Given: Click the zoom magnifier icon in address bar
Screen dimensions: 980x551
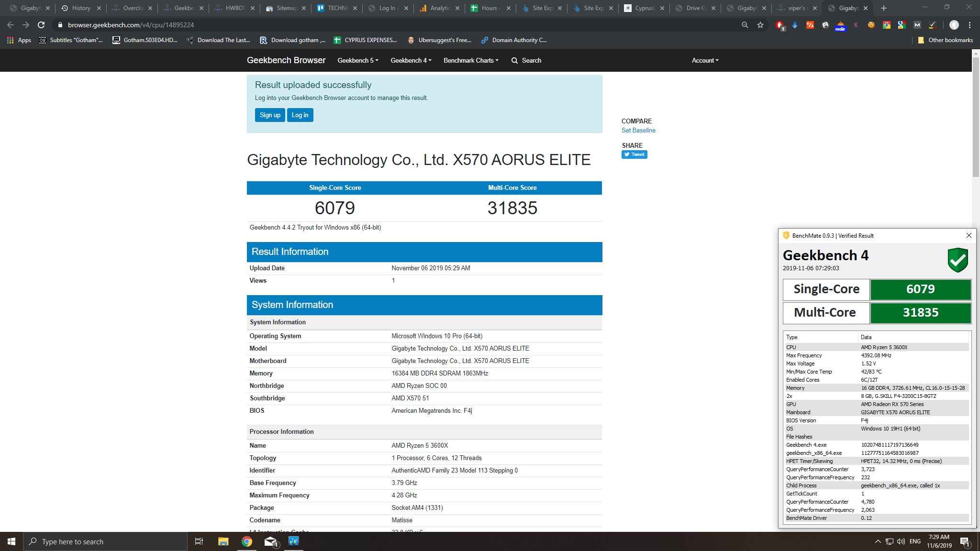Looking at the screenshot, I should (745, 25).
